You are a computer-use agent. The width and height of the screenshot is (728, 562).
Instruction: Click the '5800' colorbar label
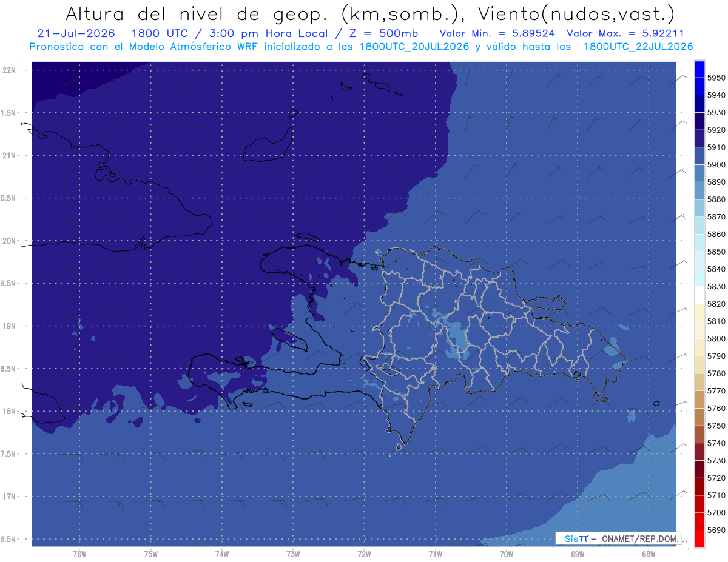(716, 338)
